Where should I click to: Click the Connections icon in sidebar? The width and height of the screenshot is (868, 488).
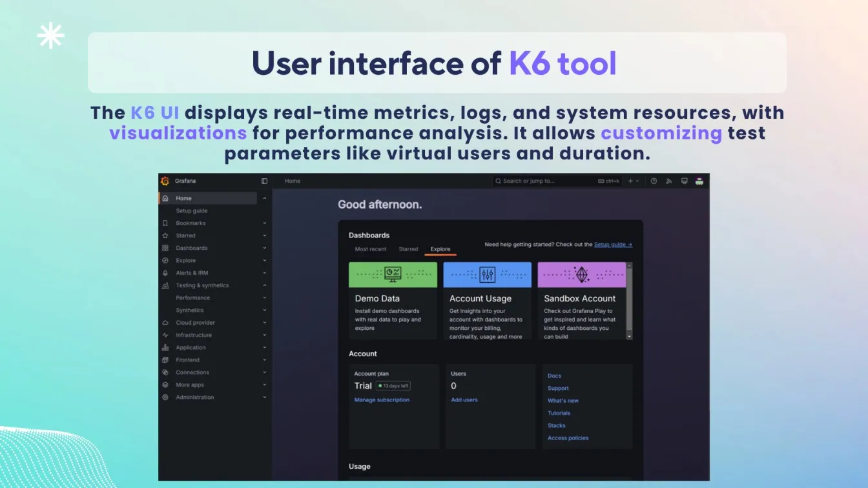165,372
